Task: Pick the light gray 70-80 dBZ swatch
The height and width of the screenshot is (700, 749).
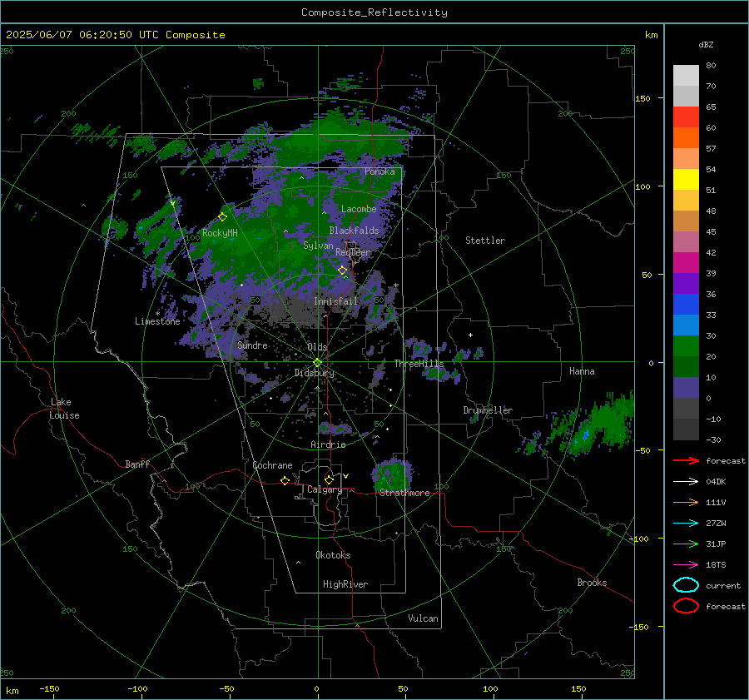Action: tap(686, 76)
